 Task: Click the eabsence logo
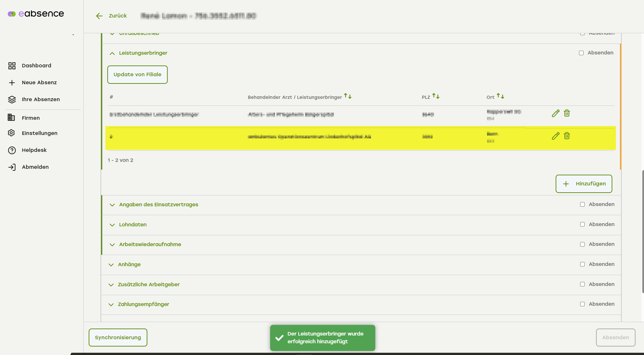tap(36, 14)
